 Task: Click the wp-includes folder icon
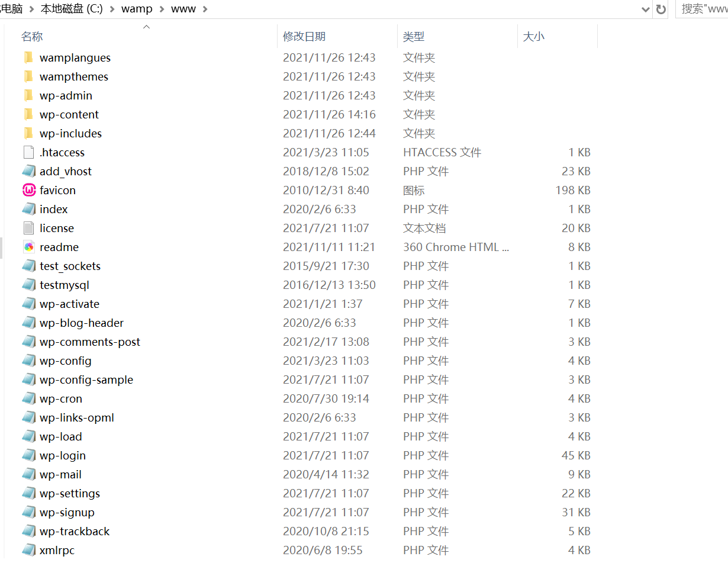pyautogui.click(x=29, y=133)
